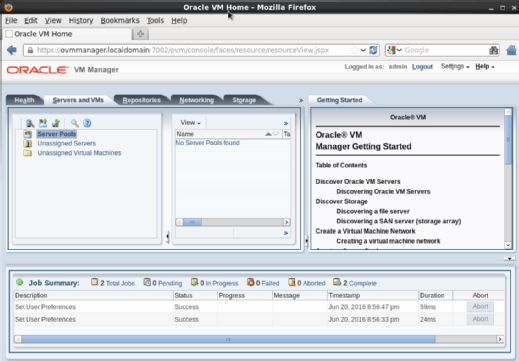Image resolution: width=519 pixels, height=362 pixels.
Task: Switch to the Repositories tab
Action: [142, 100]
